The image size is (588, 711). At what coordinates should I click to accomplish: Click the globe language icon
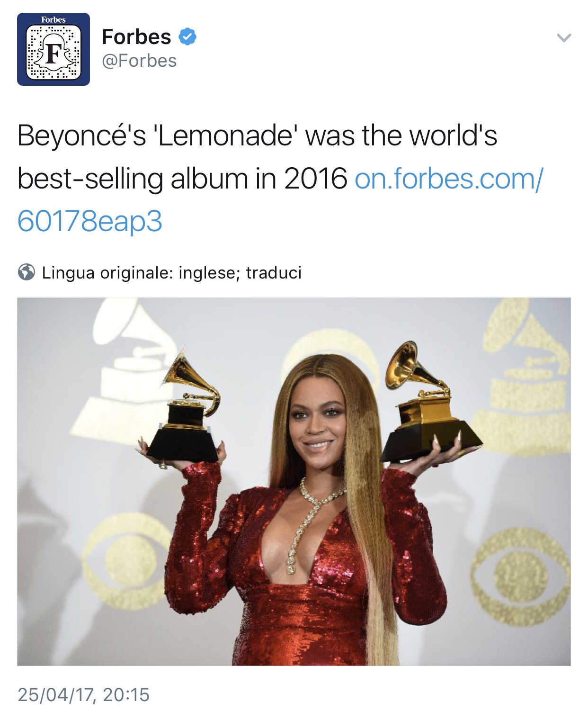27,272
